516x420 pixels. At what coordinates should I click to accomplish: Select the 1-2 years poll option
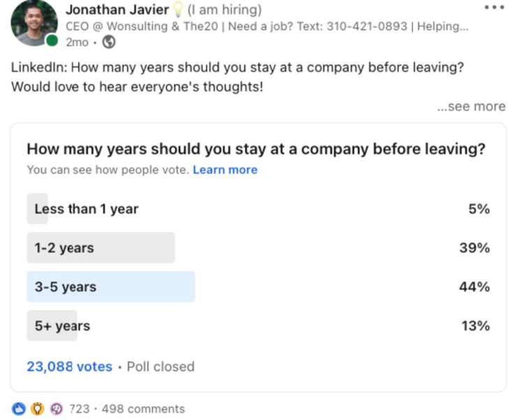[258, 248]
